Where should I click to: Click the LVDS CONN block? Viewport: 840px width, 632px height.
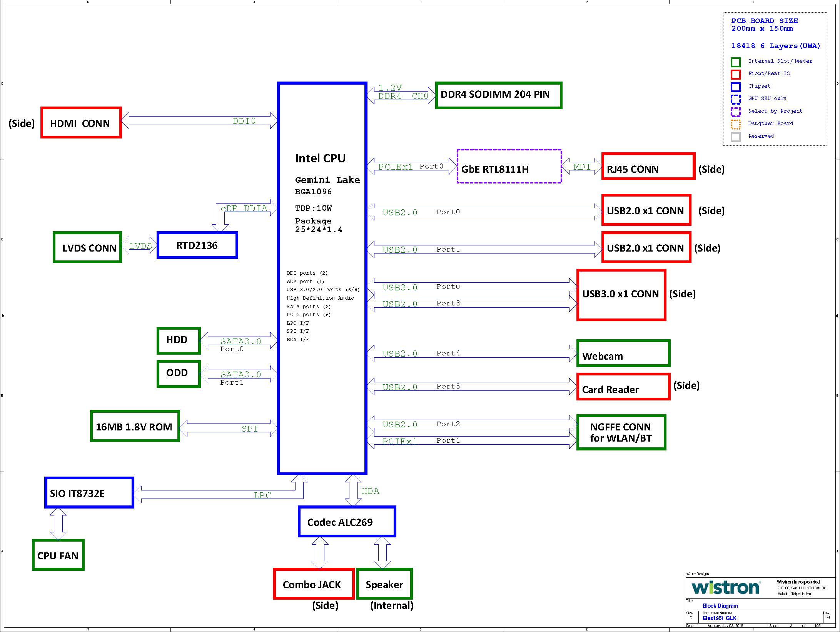click(87, 248)
